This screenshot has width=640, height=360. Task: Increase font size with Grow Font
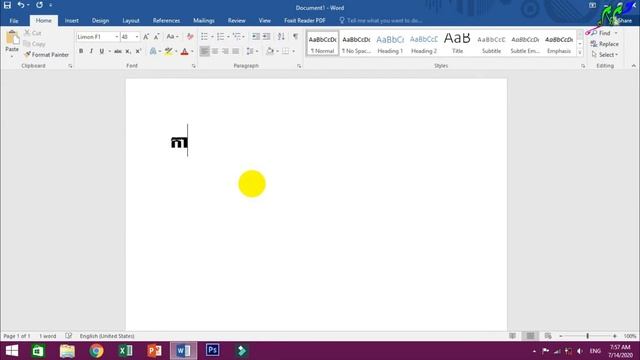pos(146,37)
